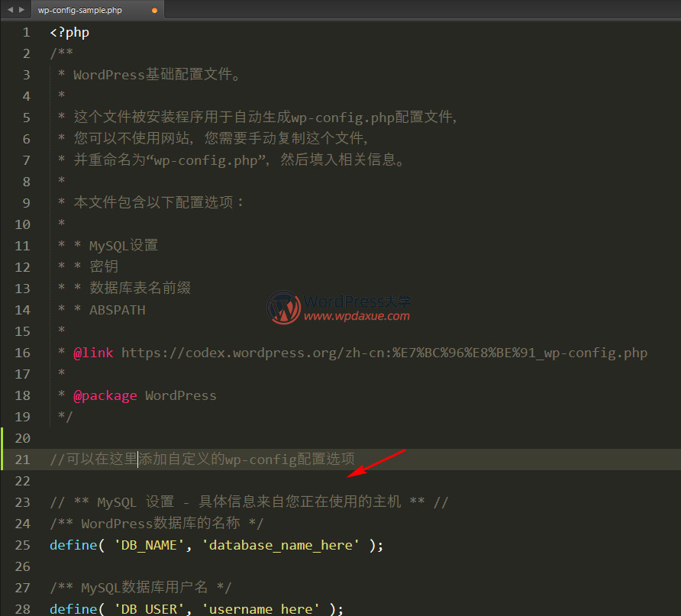Click the 'database_name_here' string
The height and width of the screenshot is (616, 681).
coord(280,545)
